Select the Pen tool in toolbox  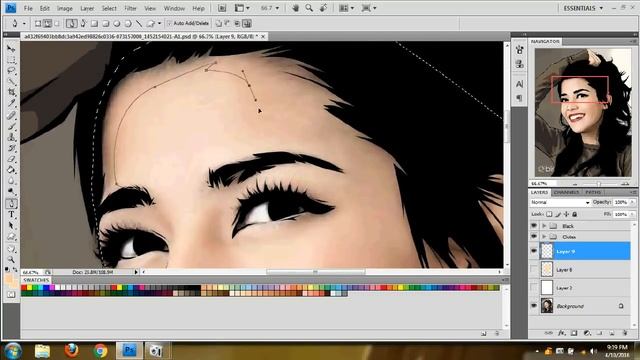pos(11,203)
